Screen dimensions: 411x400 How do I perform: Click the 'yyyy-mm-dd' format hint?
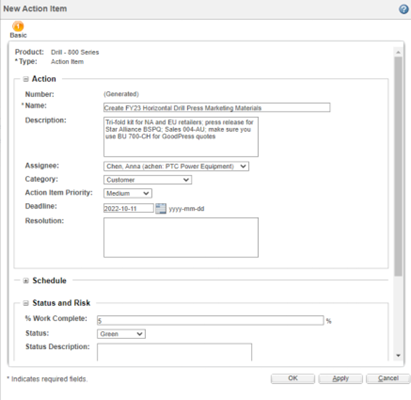[186, 209]
